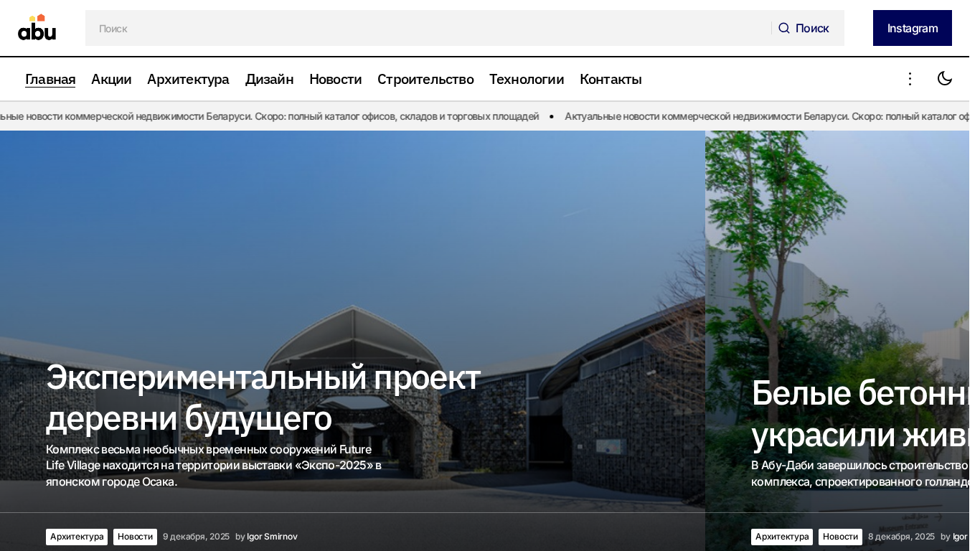
Task: Click the date 9 декабря, 2025
Action: point(196,537)
